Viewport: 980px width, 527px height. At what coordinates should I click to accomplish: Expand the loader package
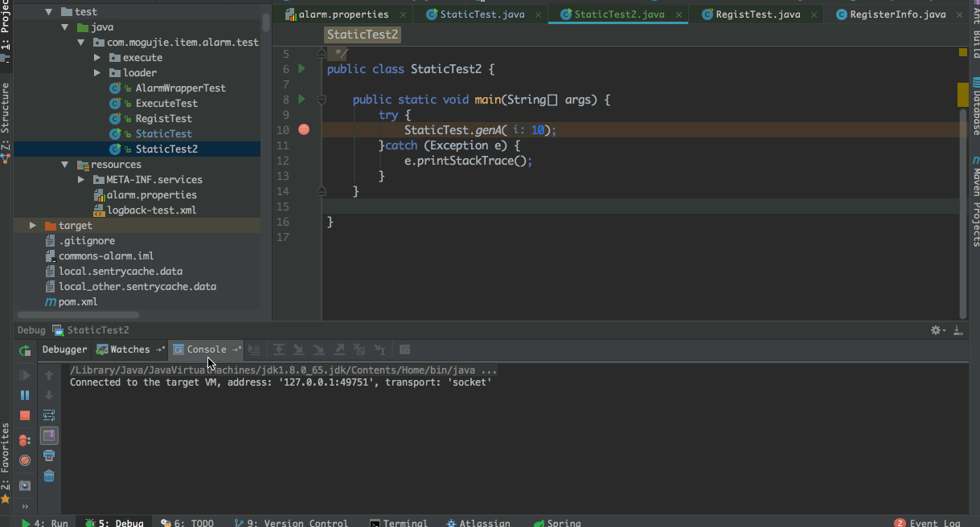[x=97, y=73]
